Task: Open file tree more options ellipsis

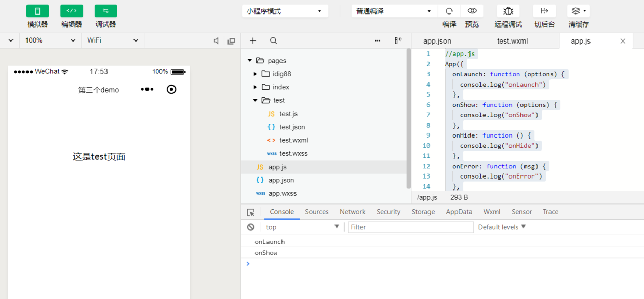Action: pyautogui.click(x=378, y=40)
